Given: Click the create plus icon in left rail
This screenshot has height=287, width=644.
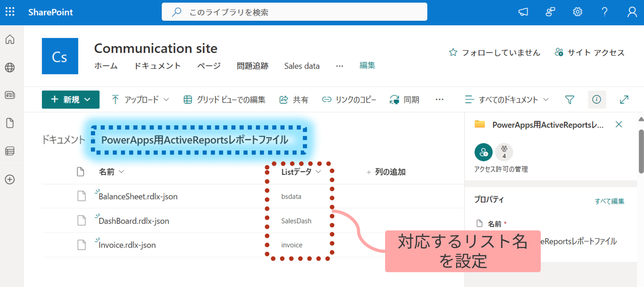Looking at the screenshot, I should (x=10, y=179).
